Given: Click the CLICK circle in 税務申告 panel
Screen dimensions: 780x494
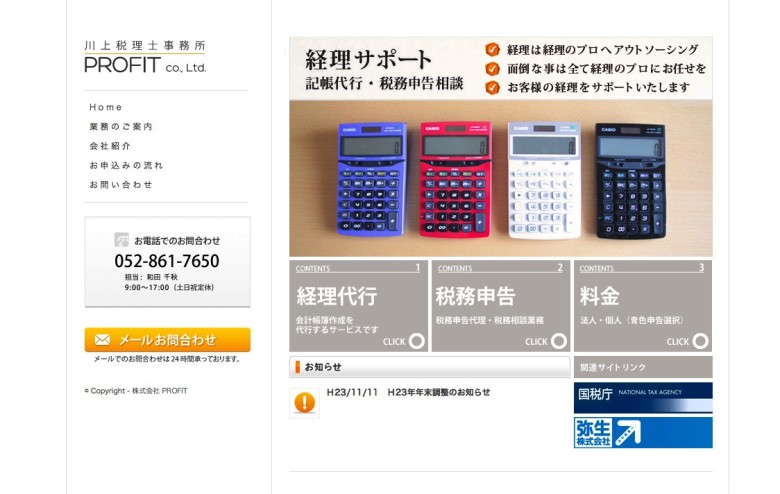Looking at the screenshot, I should pyautogui.click(x=559, y=341).
